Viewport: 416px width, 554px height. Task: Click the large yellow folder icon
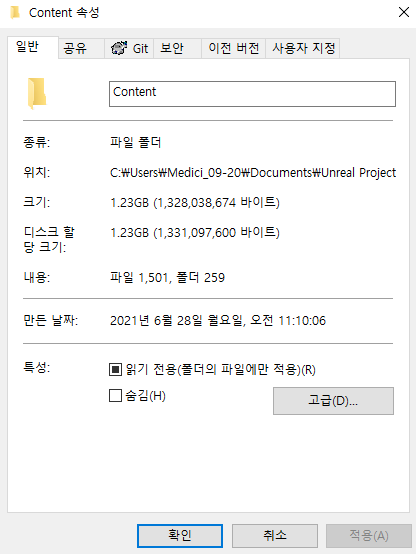click(37, 94)
